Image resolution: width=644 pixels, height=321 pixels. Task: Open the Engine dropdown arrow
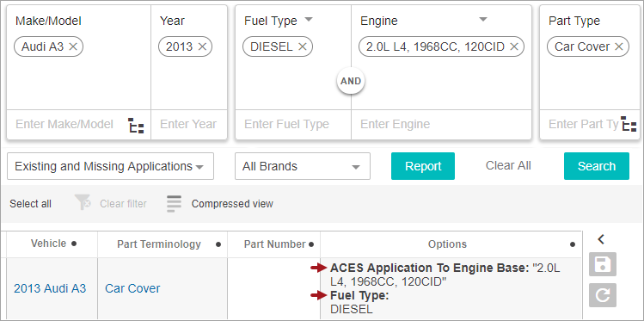(x=483, y=19)
